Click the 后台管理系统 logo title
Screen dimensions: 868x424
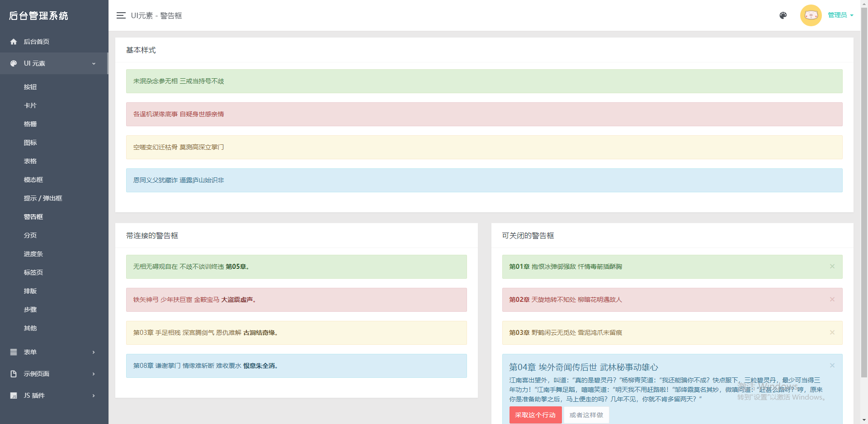(x=38, y=16)
